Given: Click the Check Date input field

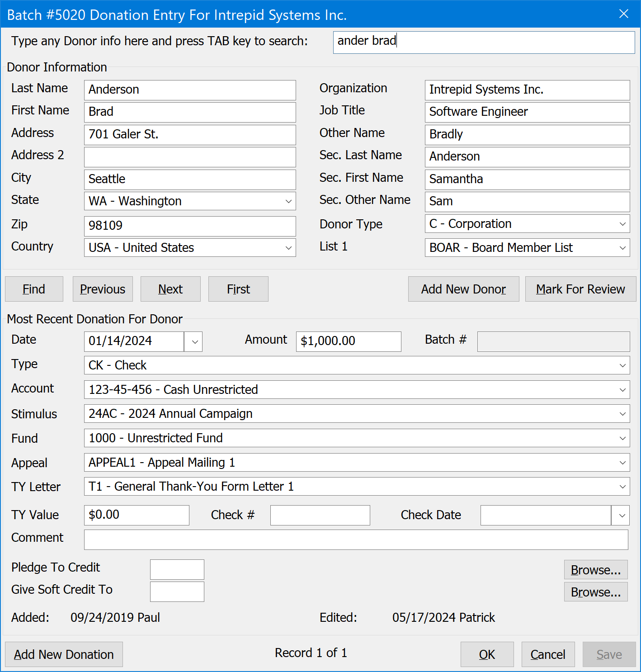Looking at the screenshot, I should click(546, 515).
